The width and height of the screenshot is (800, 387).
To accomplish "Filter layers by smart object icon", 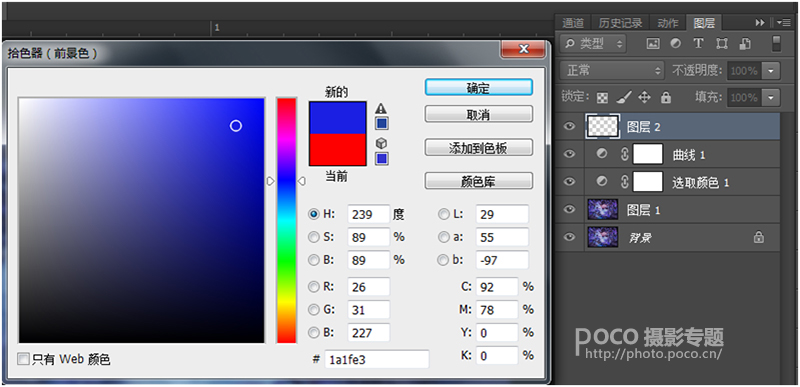I will [x=745, y=44].
